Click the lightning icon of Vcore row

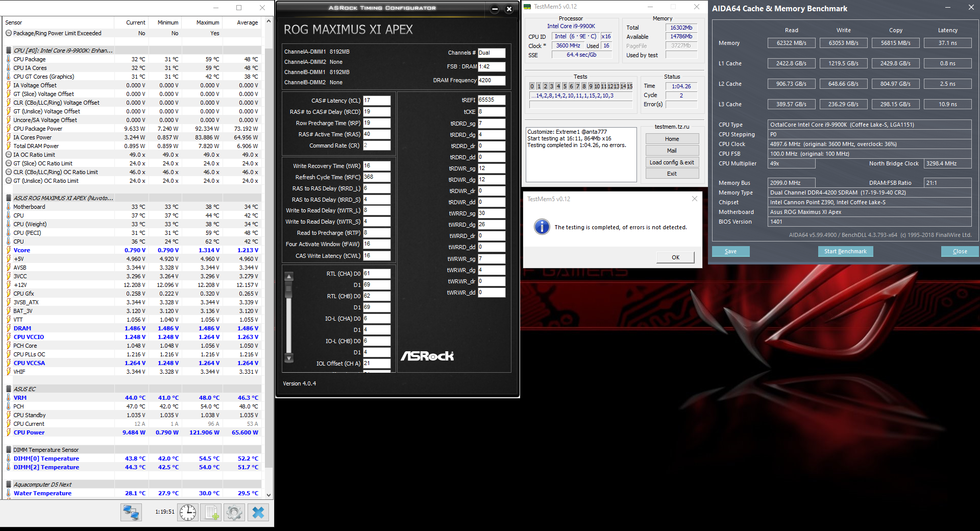click(x=9, y=250)
